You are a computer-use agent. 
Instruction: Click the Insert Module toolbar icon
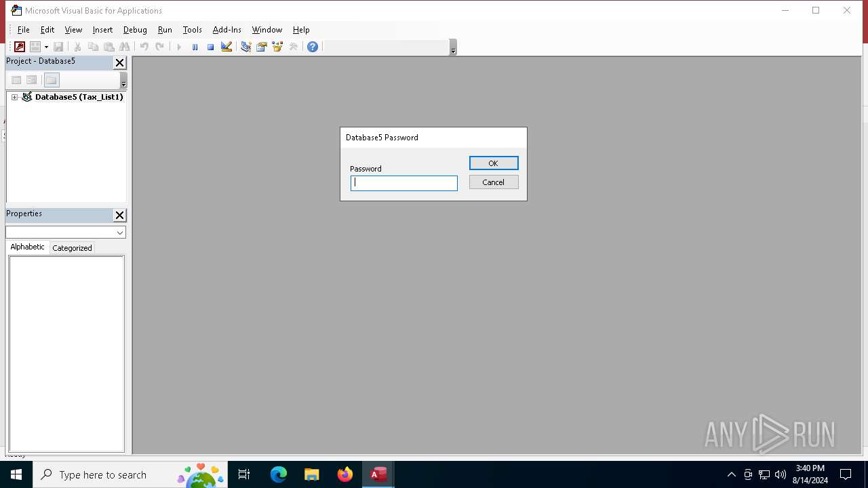(x=35, y=47)
